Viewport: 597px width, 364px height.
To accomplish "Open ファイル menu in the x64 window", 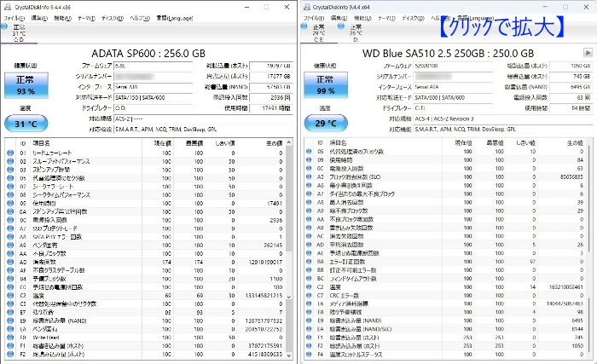I will tap(314, 18).
